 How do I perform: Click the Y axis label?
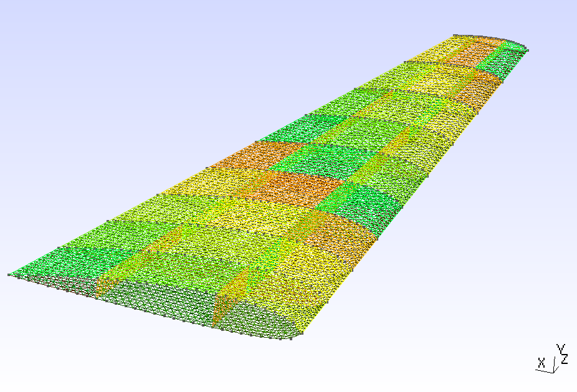(x=560, y=349)
